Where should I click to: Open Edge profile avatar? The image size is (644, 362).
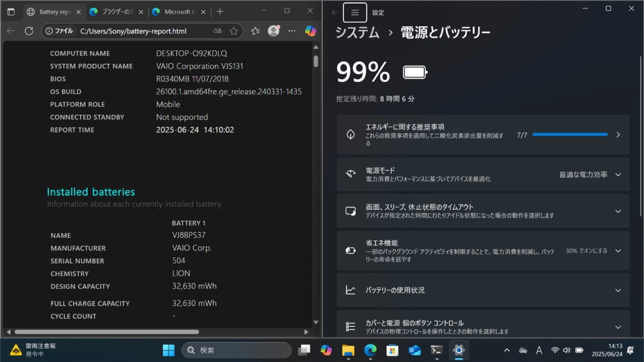273,31
